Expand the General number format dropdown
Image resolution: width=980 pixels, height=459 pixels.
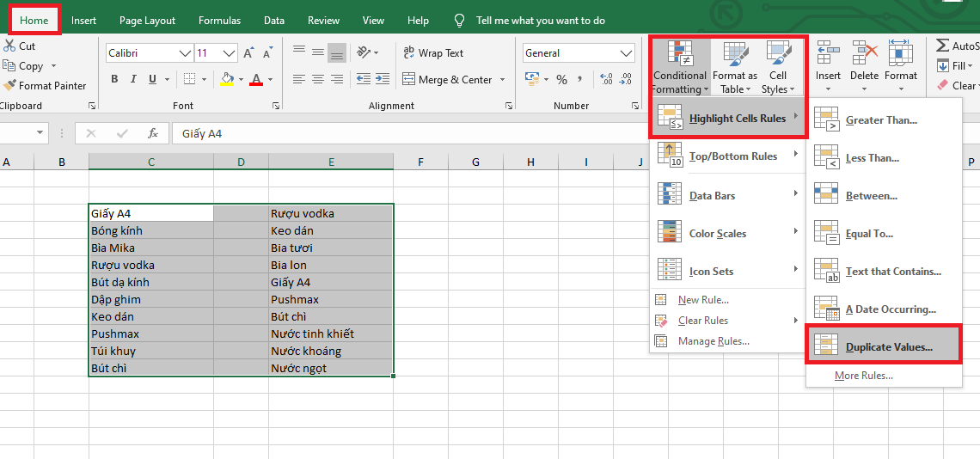(x=626, y=53)
